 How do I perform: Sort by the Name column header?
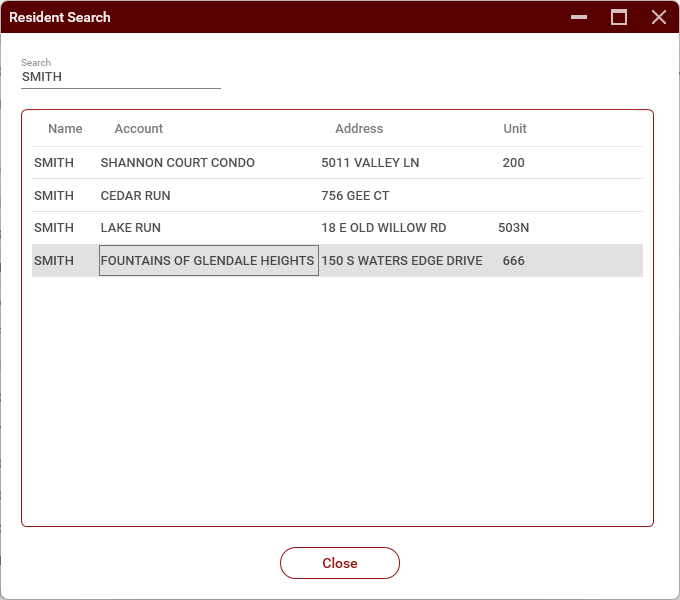tap(65, 129)
